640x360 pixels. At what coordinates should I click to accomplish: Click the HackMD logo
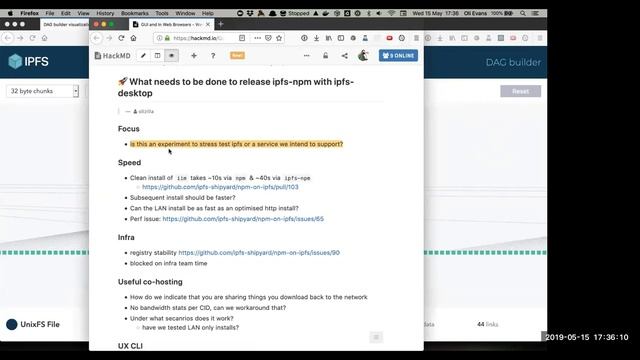coord(113,56)
